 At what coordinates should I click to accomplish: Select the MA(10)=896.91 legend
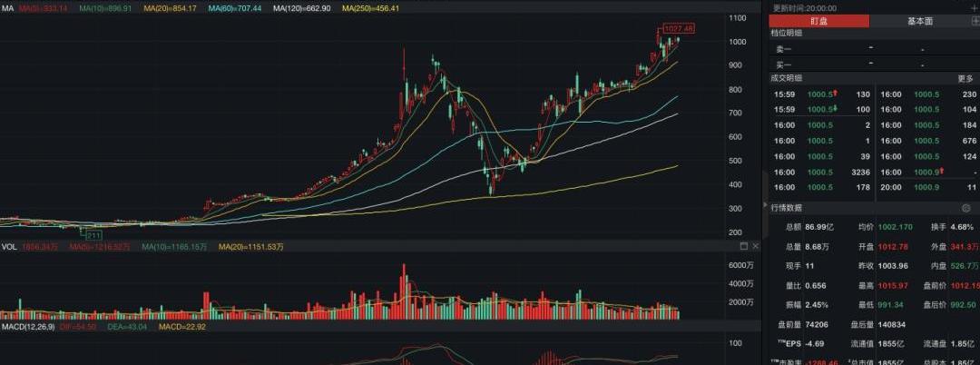(103, 8)
